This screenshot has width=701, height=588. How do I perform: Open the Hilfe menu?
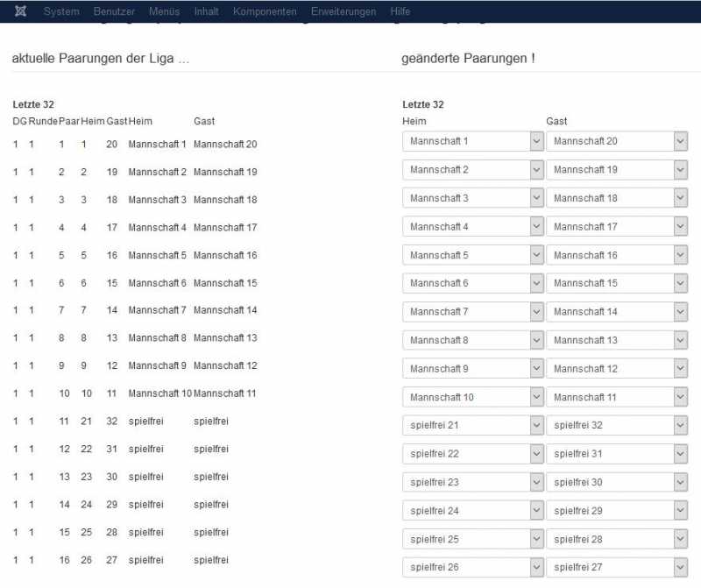tap(400, 11)
